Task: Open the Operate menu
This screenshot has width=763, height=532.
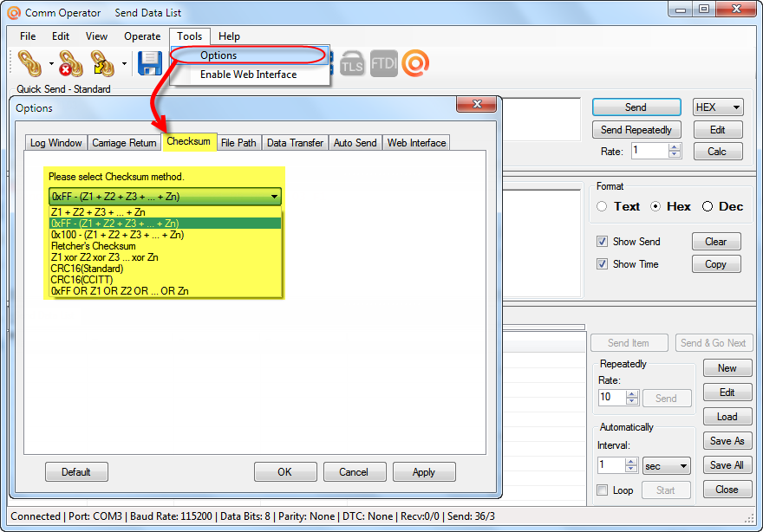Action: [x=142, y=36]
